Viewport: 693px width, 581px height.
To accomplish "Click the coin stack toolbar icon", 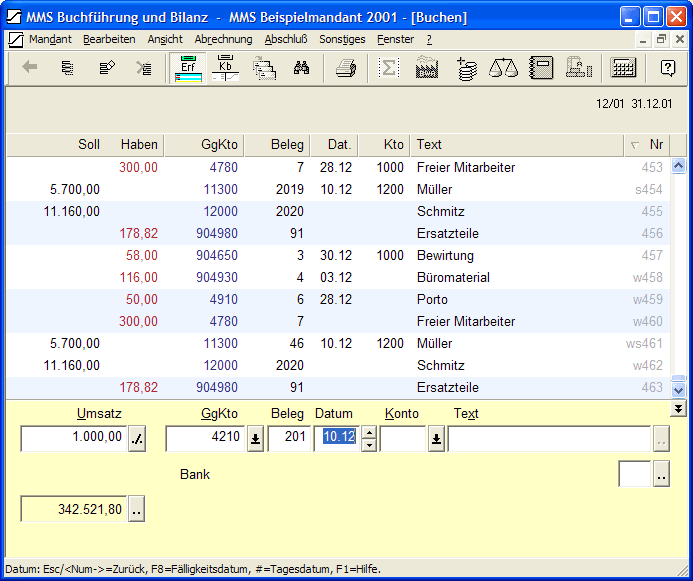I will 467,68.
